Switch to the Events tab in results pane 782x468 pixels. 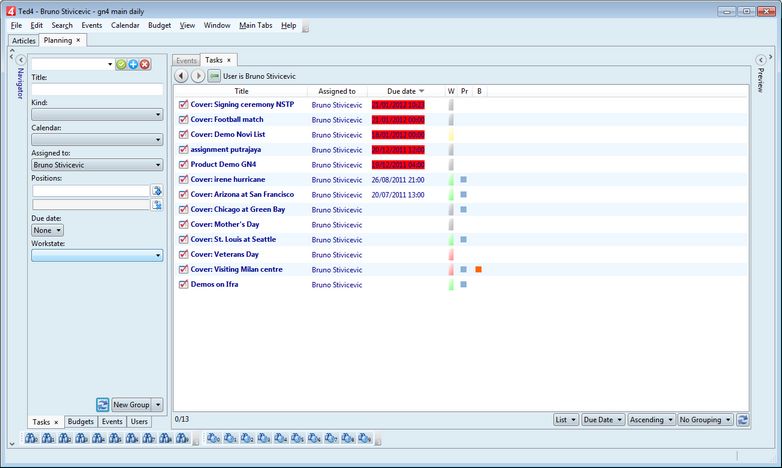[186, 60]
